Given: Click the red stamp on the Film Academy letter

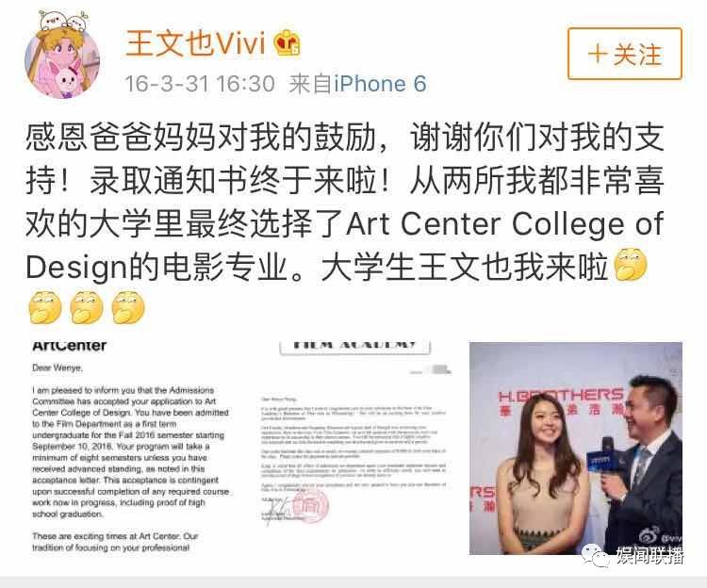Looking at the screenshot, I should tap(310, 505).
